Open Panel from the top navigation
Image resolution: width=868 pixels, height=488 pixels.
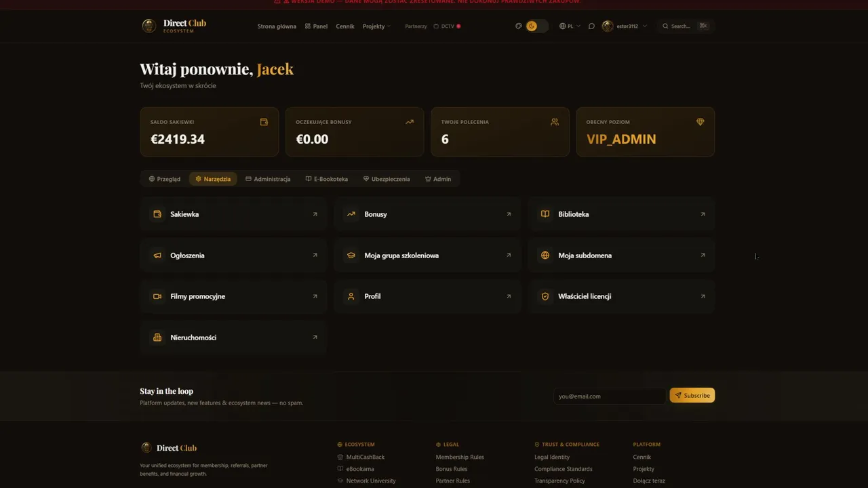click(316, 26)
